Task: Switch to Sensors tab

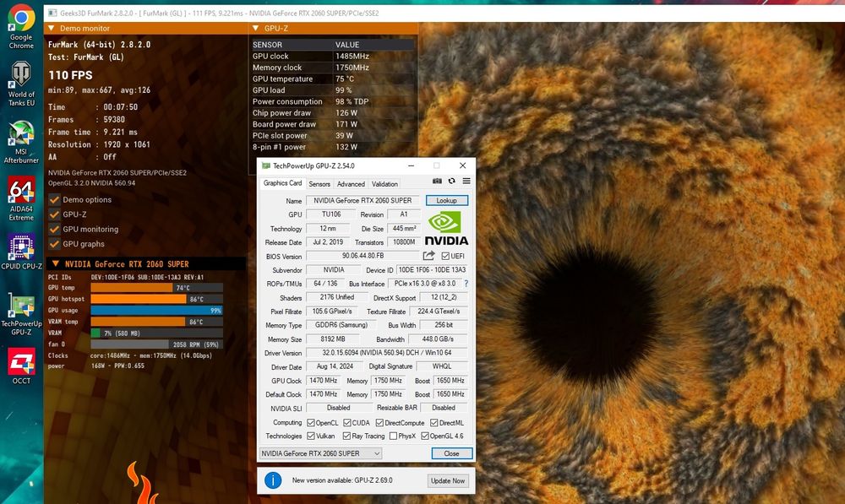Action: click(319, 184)
